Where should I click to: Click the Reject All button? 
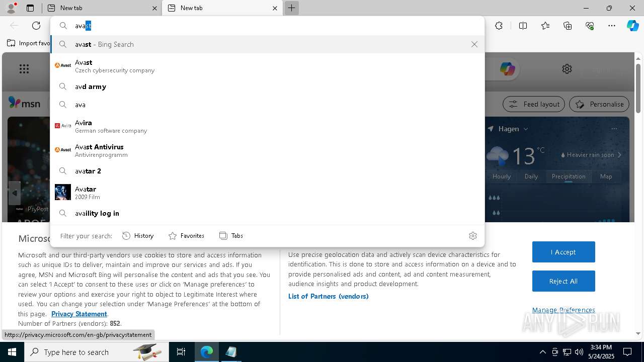pos(563,281)
